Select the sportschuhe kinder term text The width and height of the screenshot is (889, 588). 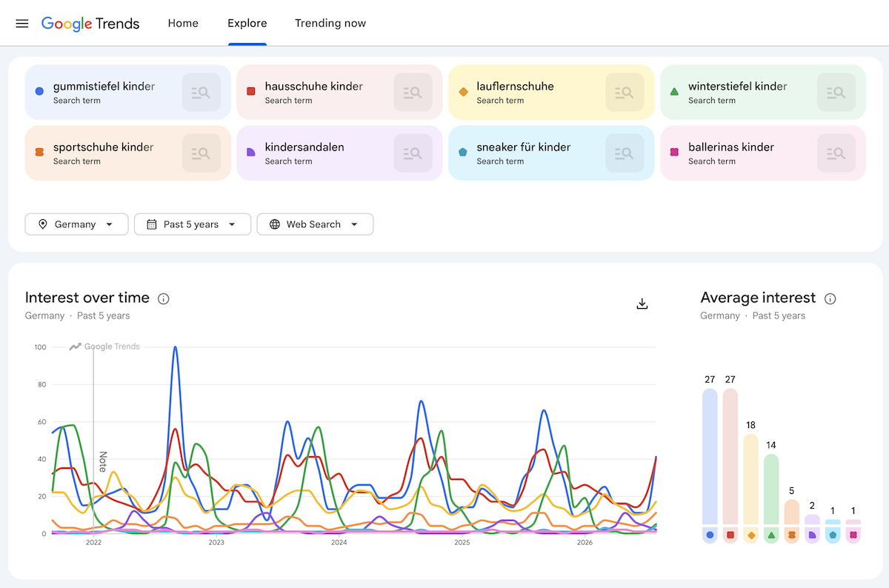(104, 147)
